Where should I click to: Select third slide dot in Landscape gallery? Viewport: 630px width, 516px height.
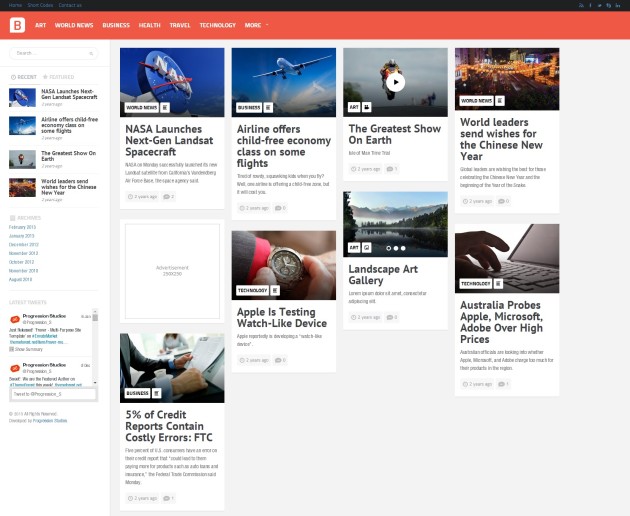click(x=403, y=248)
